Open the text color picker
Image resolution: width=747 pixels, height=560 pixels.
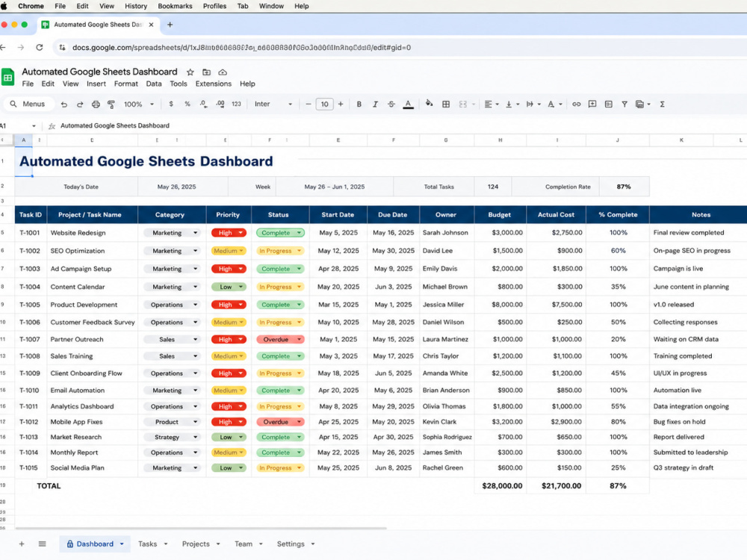coord(409,105)
